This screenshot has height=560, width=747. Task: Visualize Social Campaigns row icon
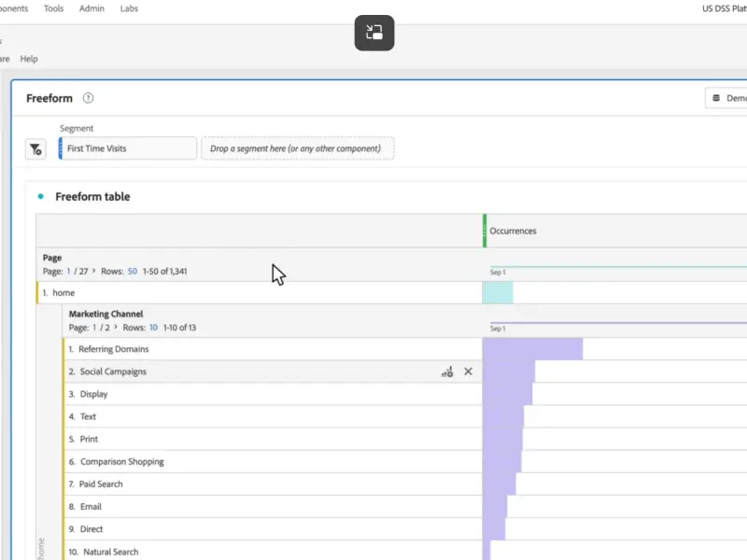447,371
